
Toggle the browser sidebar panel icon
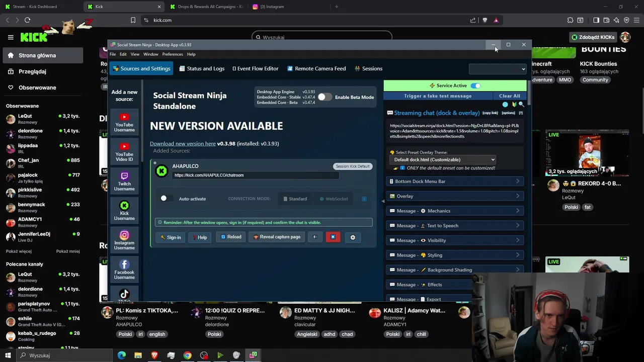point(596,20)
